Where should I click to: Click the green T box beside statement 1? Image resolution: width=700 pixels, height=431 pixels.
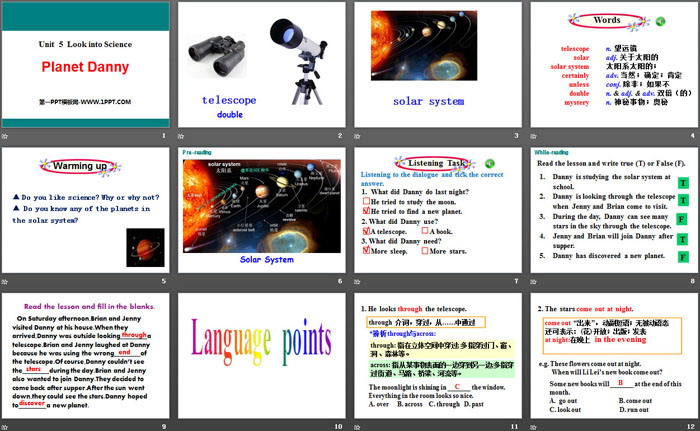(682, 184)
